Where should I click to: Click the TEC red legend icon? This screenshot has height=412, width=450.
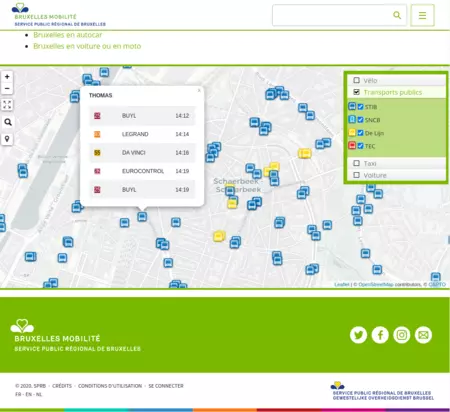click(352, 145)
